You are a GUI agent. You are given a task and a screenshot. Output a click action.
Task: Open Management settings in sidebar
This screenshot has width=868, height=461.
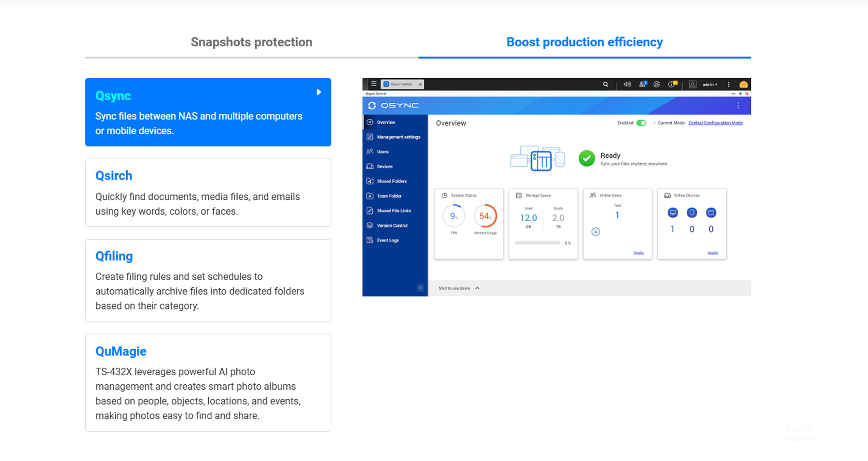398,137
